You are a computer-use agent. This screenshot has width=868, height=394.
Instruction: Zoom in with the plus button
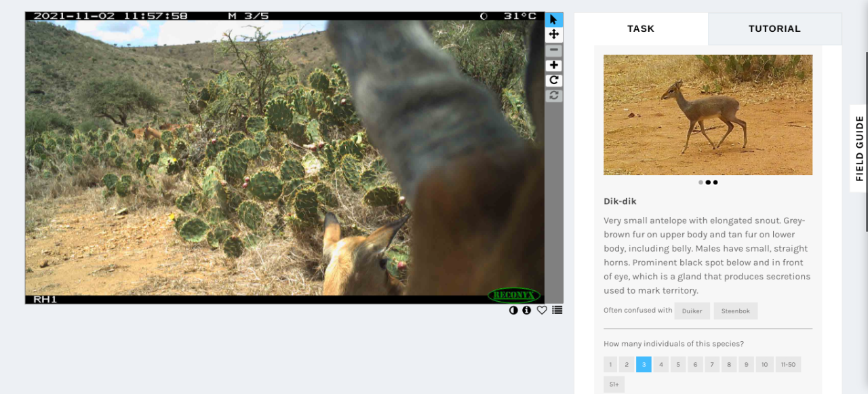click(x=554, y=65)
